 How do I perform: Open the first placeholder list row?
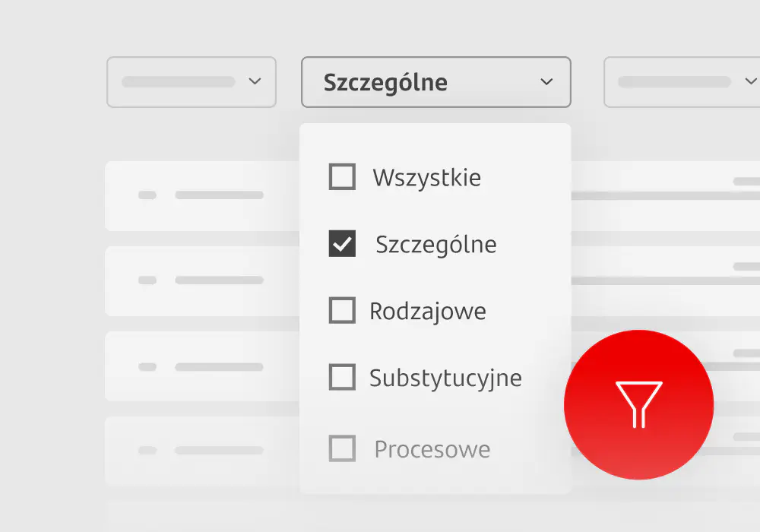click(x=201, y=195)
